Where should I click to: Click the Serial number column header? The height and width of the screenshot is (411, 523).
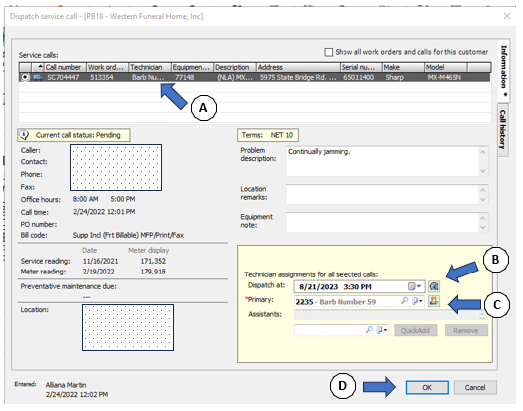point(361,67)
